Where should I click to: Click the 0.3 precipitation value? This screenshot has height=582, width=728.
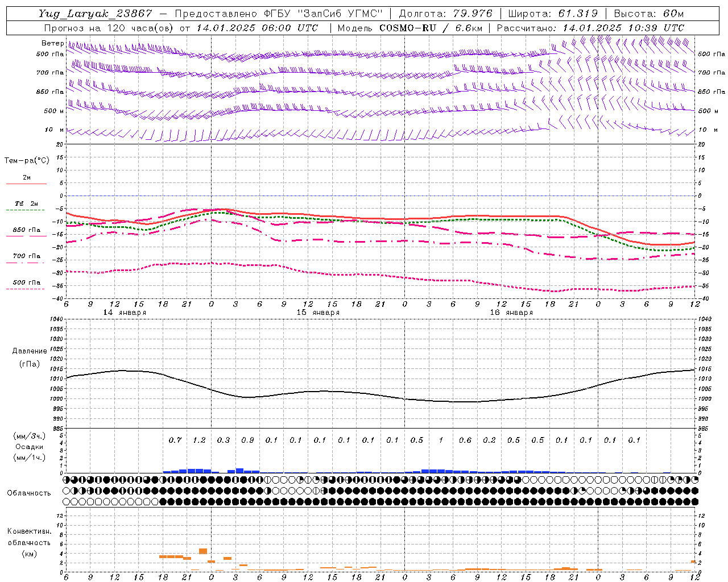pyautogui.click(x=224, y=440)
